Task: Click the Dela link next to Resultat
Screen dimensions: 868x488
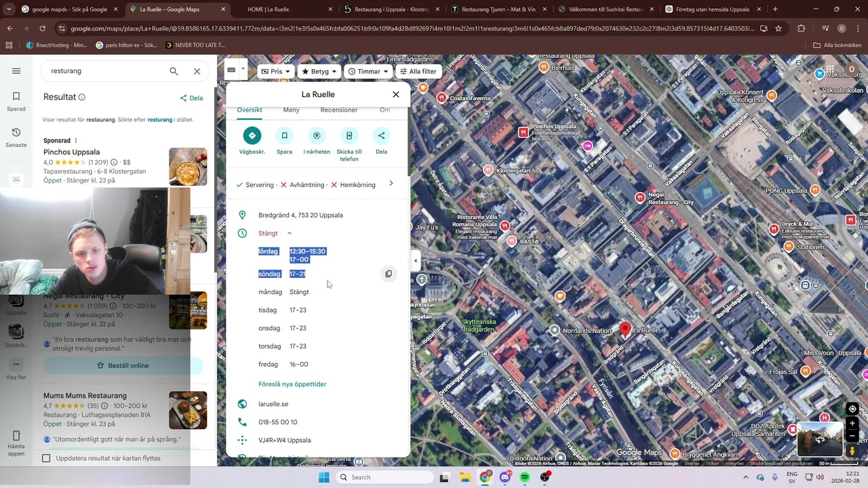Action: point(191,98)
